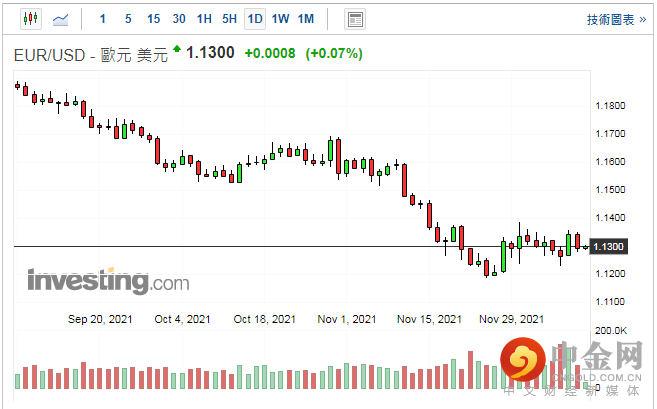Click the Oct 18, 2021 date label
The height and width of the screenshot is (409, 657).
click(264, 319)
